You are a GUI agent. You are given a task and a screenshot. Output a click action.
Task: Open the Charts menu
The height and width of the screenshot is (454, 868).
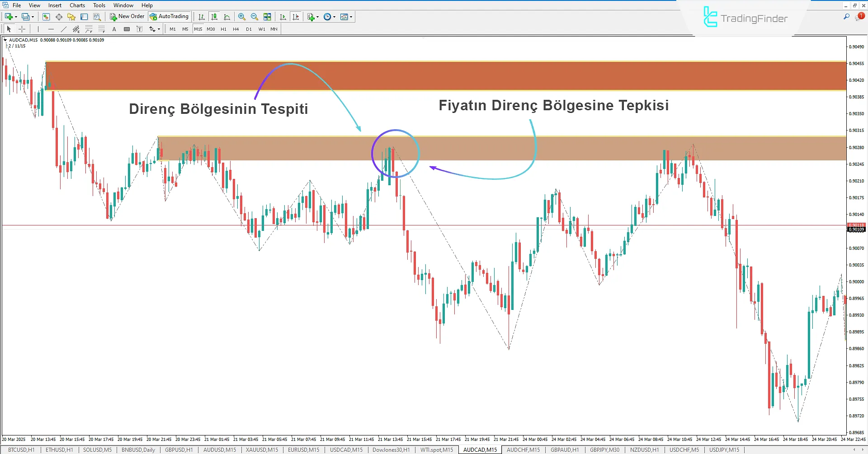click(77, 5)
